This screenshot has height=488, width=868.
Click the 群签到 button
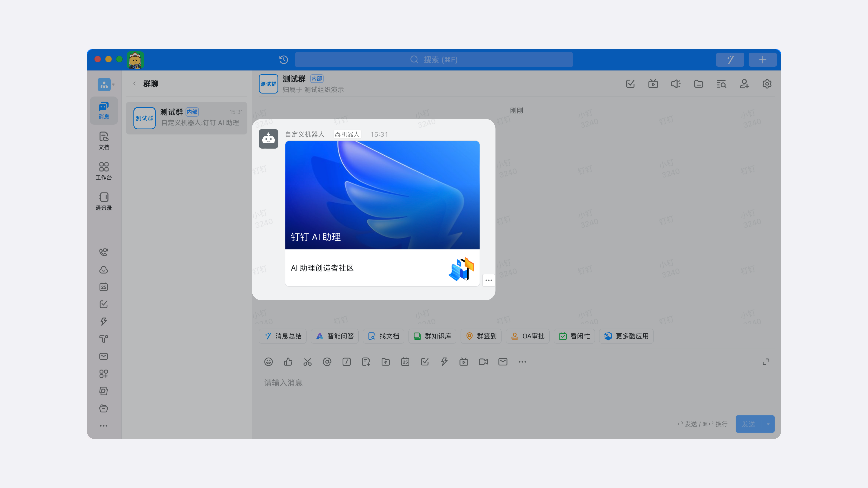[481, 336]
